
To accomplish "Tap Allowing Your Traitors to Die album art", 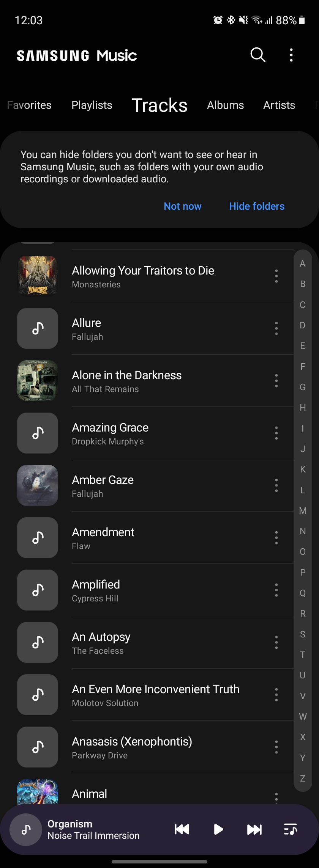I will tap(38, 276).
